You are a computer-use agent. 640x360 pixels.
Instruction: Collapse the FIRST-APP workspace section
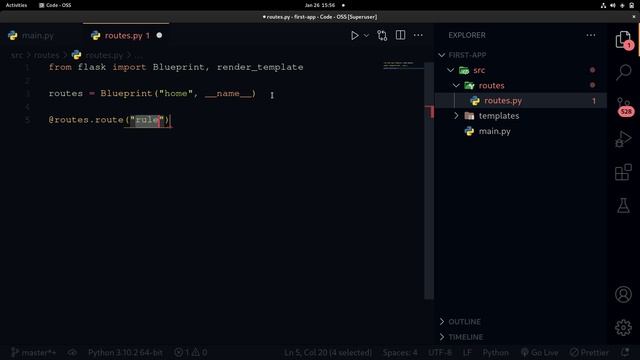point(442,55)
